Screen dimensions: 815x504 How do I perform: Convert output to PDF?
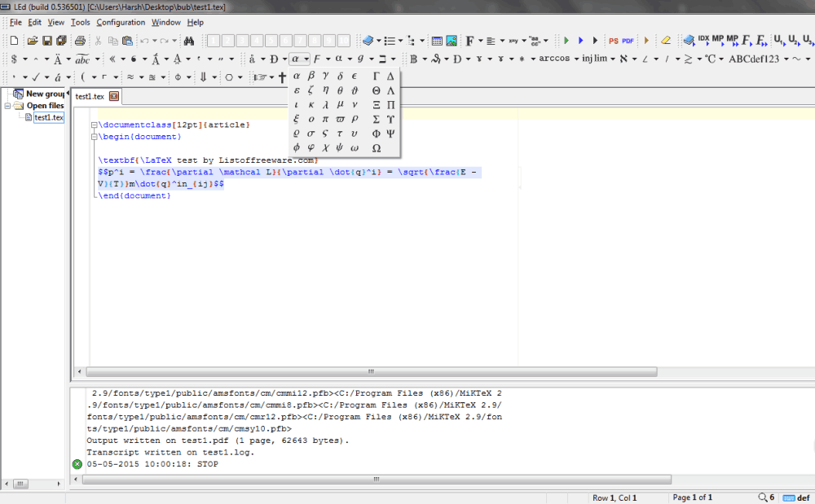628,41
